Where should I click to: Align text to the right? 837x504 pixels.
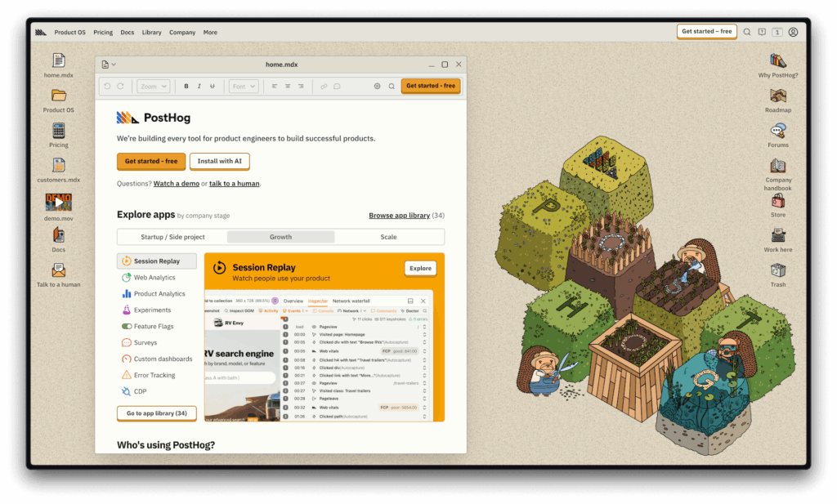point(301,87)
